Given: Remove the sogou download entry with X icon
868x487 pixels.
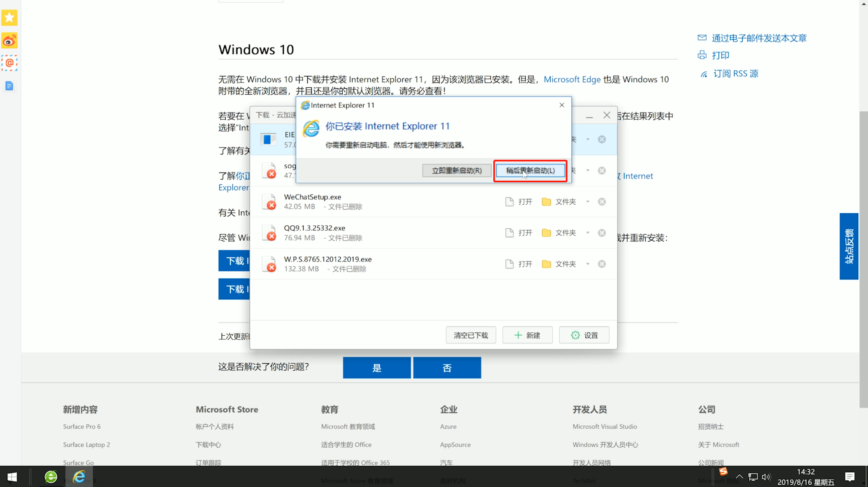Looking at the screenshot, I should pyautogui.click(x=602, y=171).
